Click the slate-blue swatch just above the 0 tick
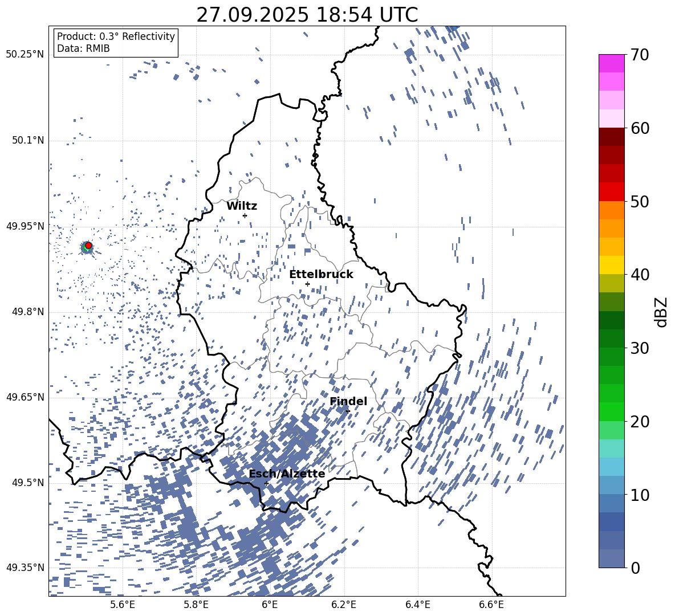 coord(611,558)
